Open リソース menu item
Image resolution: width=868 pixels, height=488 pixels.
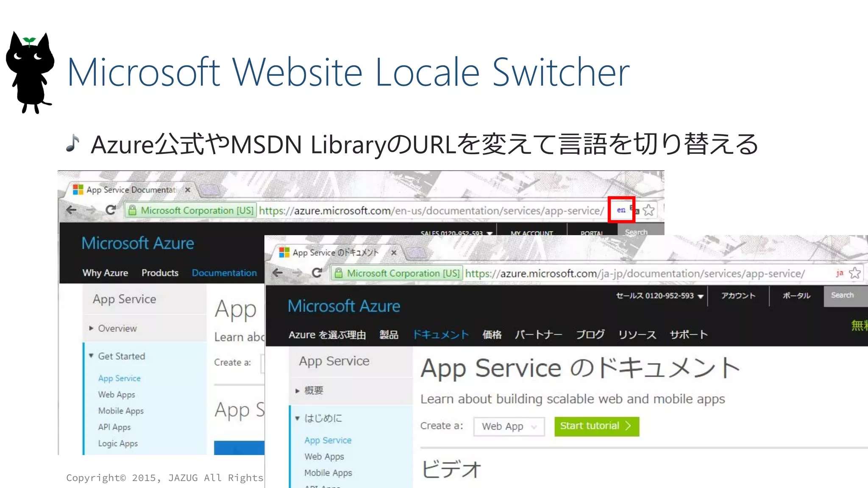click(x=637, y=335)
